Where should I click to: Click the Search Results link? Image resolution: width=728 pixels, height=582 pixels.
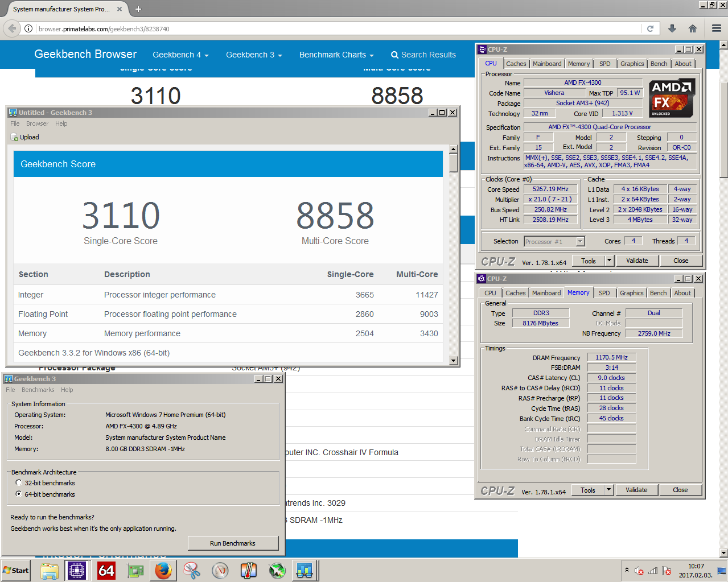coord(423,55)
